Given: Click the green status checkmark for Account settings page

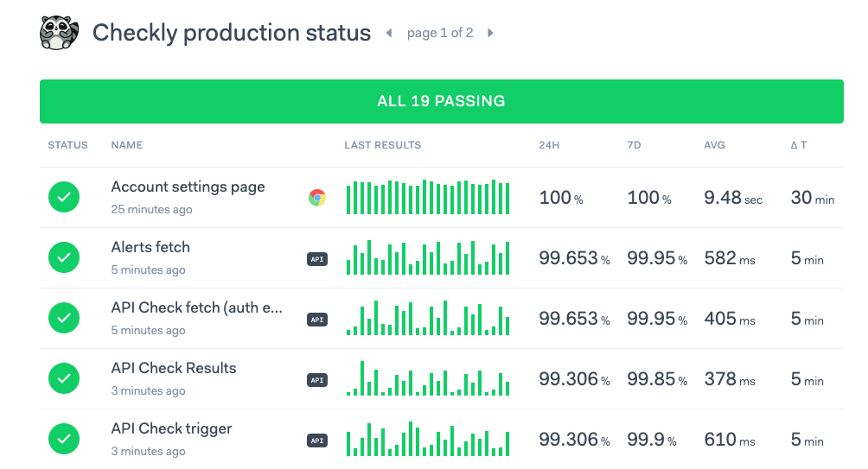Looking at the screenshot, I should (64, 197).
